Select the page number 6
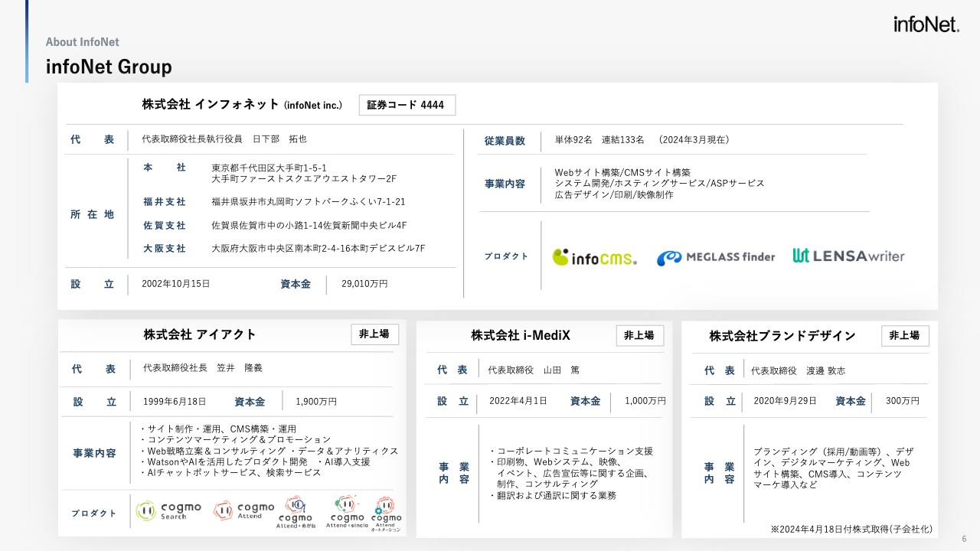Image resolution: width=980 pixels, height=551 pixels. (963, 540)
